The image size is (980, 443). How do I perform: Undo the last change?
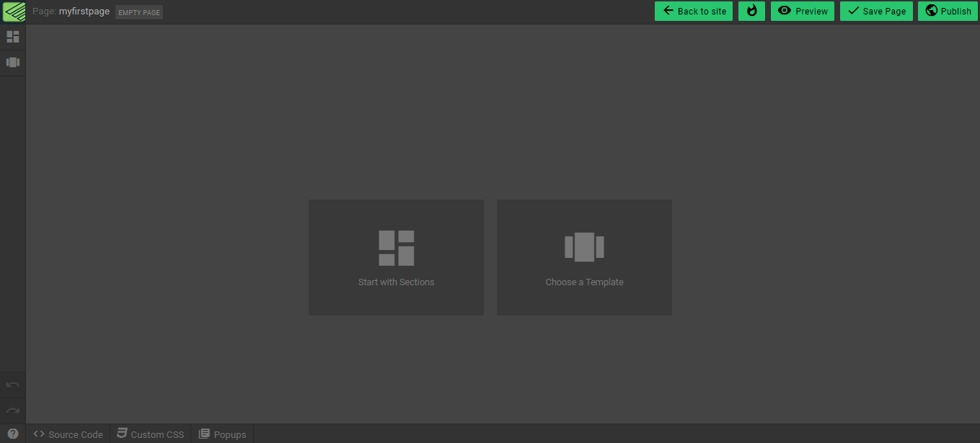[x=12, y=384]
